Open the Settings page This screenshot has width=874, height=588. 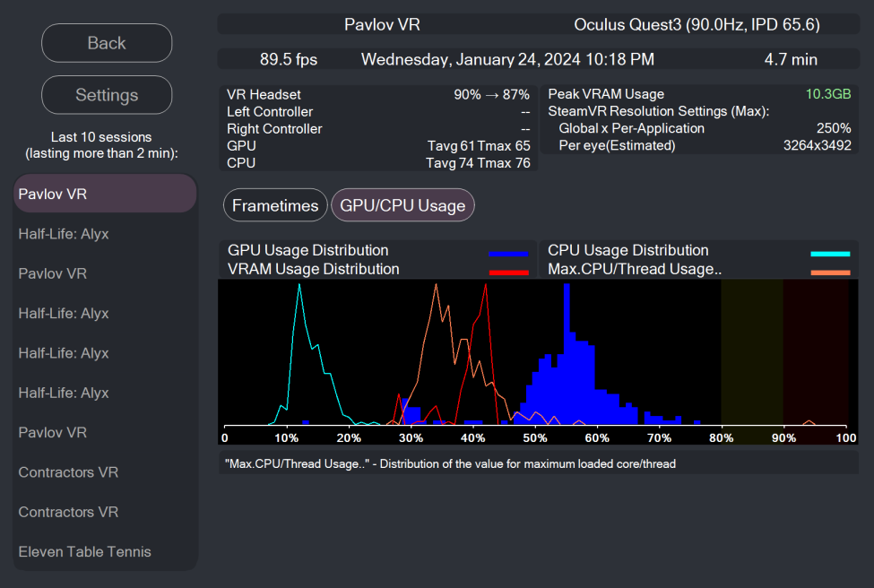point(107,95)
